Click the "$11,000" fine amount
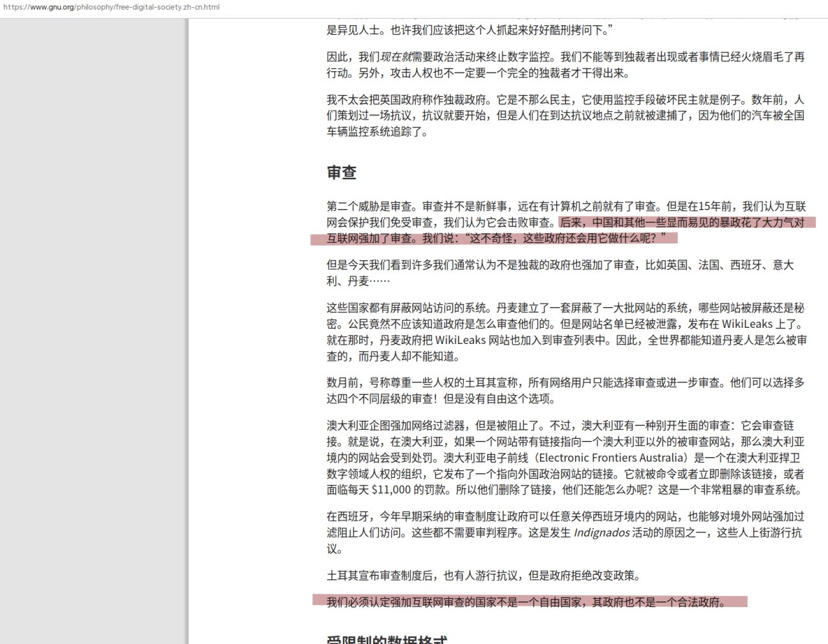 click(x=391, y=489)
